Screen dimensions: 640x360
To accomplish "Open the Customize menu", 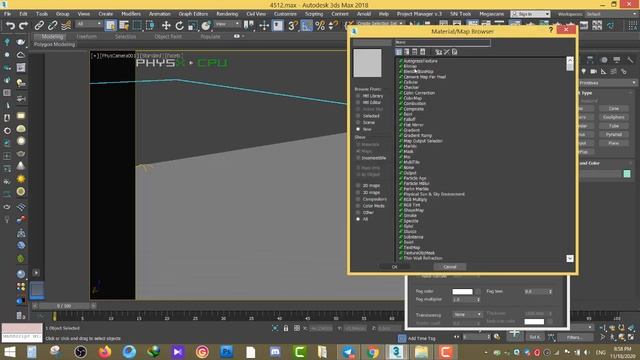I will coord(285,14).
